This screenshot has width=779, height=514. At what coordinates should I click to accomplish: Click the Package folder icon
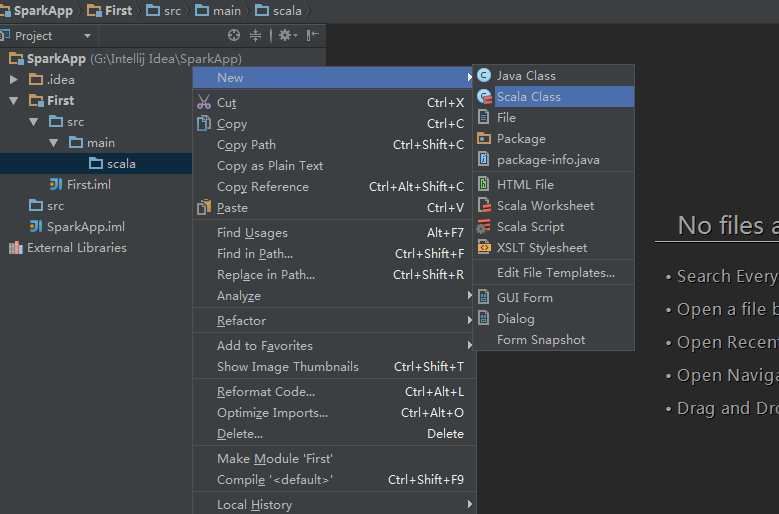(484, 139)
